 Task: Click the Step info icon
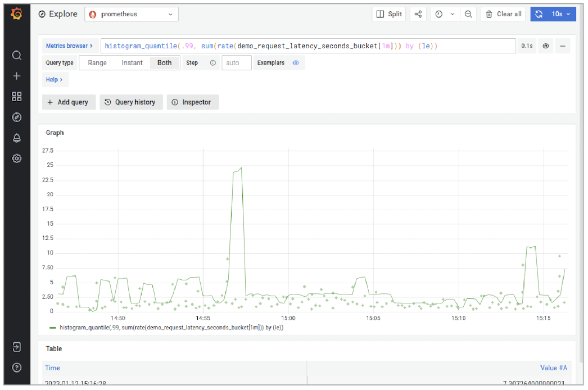click(x=212, y=63)
